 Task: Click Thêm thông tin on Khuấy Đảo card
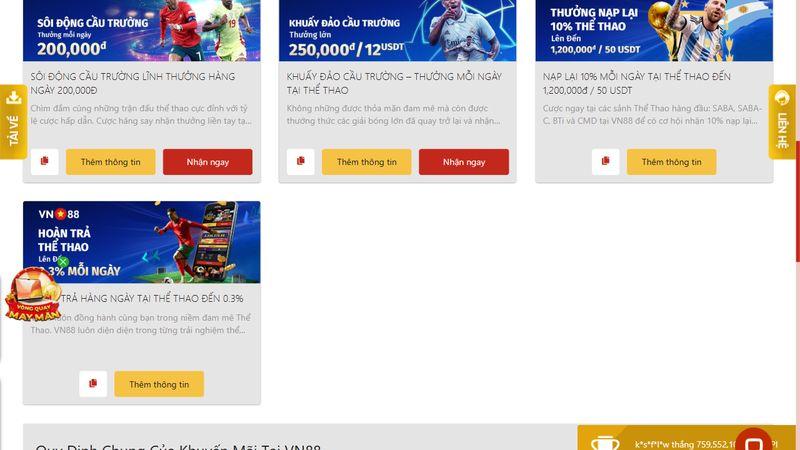pyautogui.click(x=367, y=162)
